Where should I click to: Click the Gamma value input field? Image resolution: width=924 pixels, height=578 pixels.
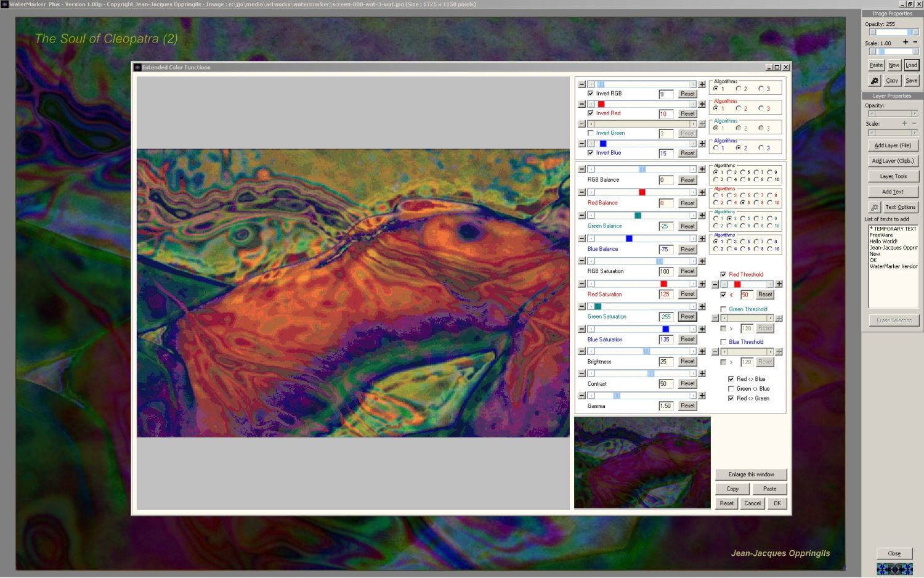(x=666, y=406)
